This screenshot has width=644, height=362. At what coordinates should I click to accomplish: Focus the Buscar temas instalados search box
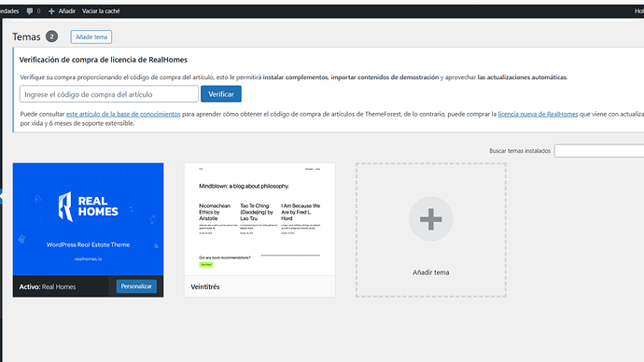tap(599, 150)
